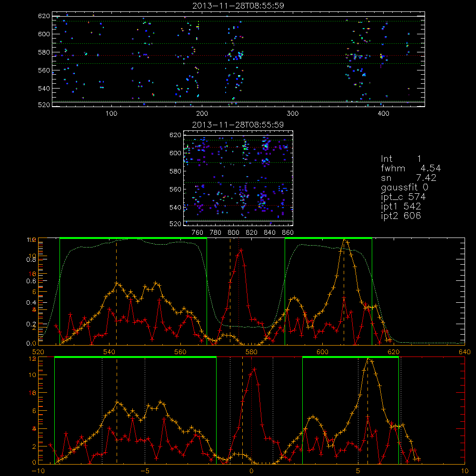Screen dimensions: 476x476
Task: Click x-axis label 560 on profile plot
Action: tap(180, 352)
